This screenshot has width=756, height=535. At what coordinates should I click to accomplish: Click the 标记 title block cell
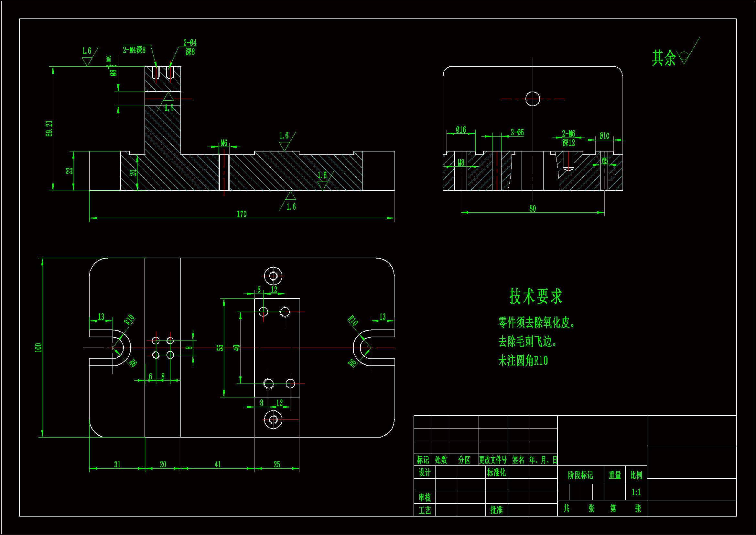[x=423, y=460]
